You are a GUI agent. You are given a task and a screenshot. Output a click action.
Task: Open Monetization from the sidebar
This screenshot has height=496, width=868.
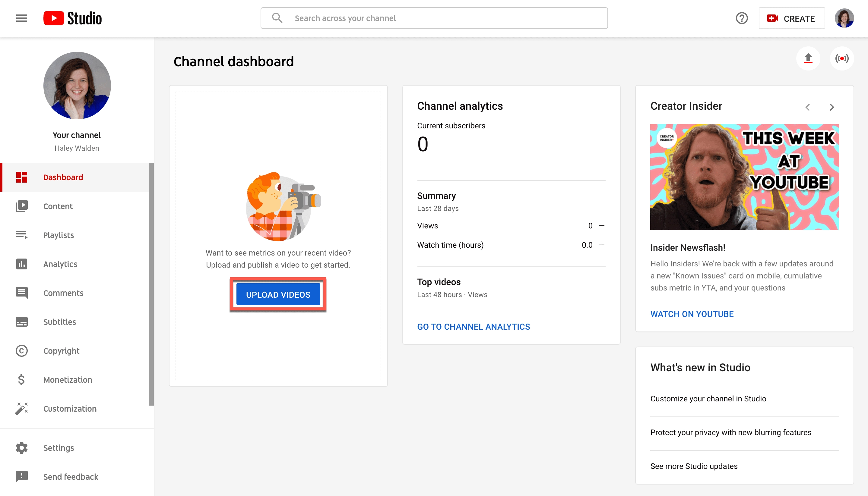coord(68,379)
